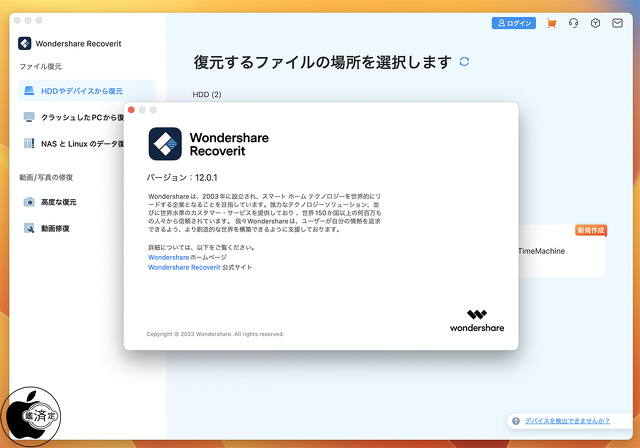Click the version text バージョン：12.0.1

point(182,177)
